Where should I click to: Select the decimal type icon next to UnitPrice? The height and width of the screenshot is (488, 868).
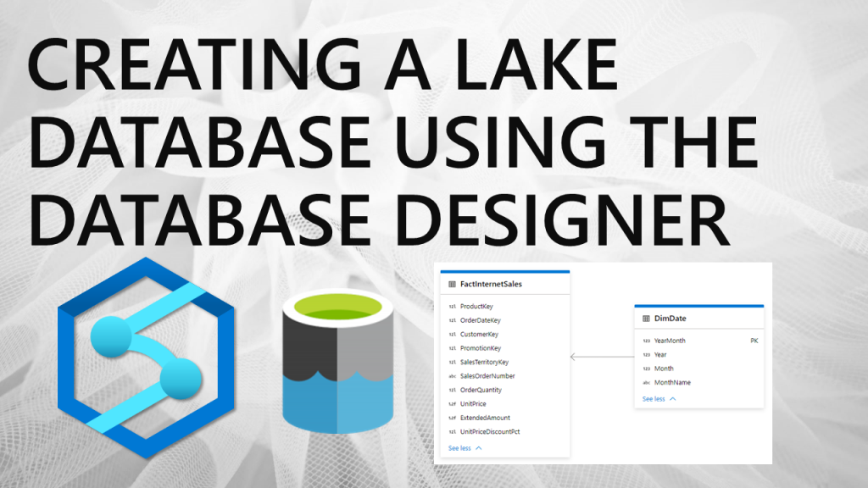click(451, 405)
